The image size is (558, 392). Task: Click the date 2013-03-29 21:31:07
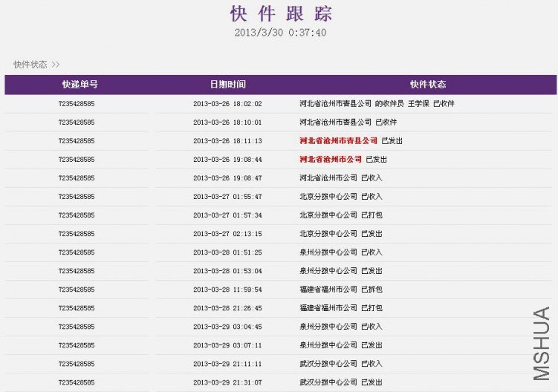[x=227, y=382]
